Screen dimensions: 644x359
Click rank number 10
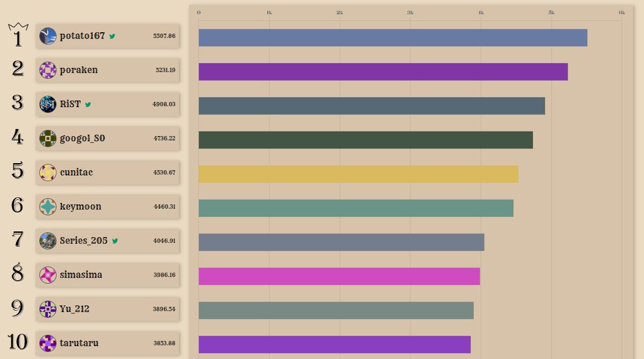point(18,341)
